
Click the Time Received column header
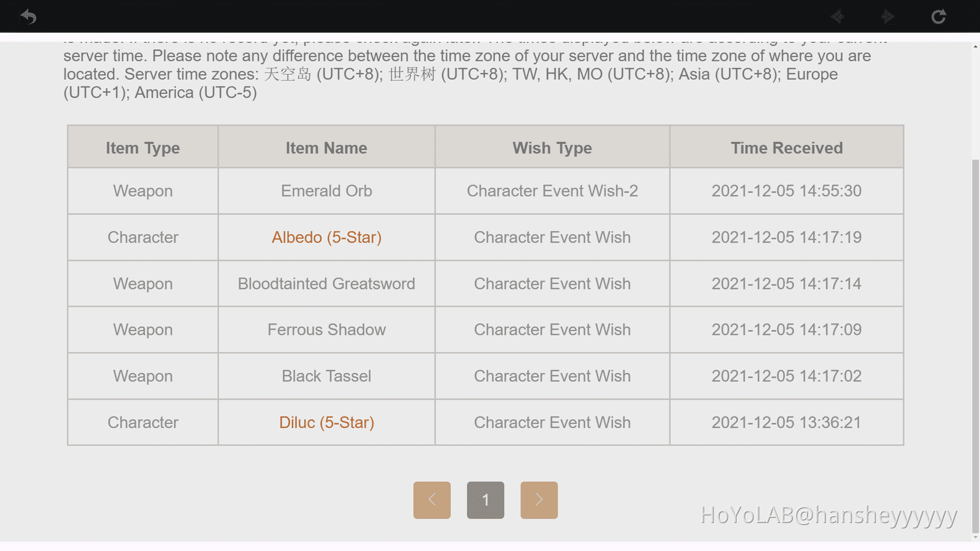pos(787,147)
